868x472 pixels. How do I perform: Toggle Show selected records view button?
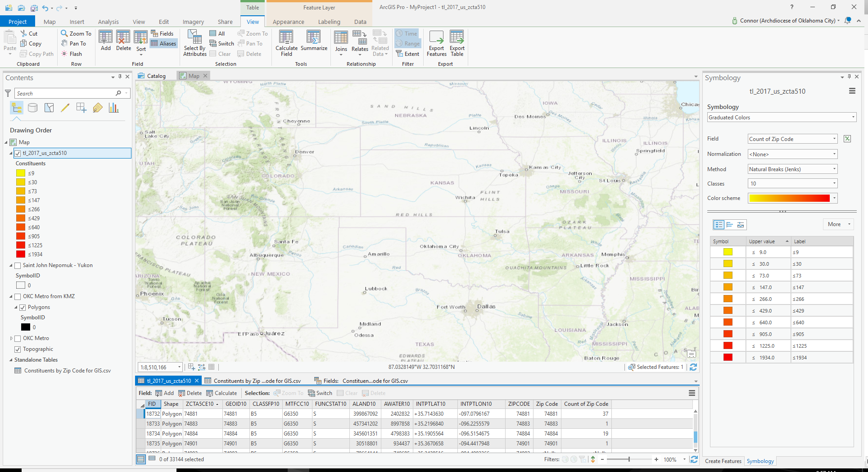[152, 459]
